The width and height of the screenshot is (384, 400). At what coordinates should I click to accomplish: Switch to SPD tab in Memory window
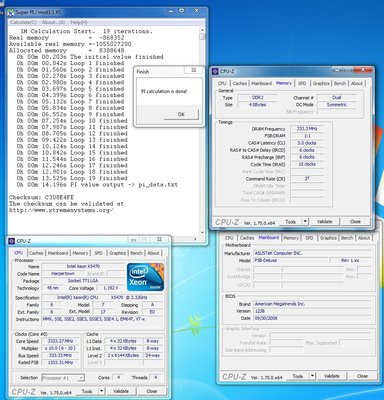302,83
